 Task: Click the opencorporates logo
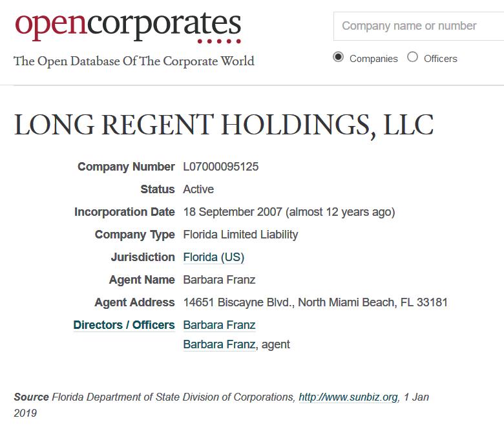[x=128, y=26]
